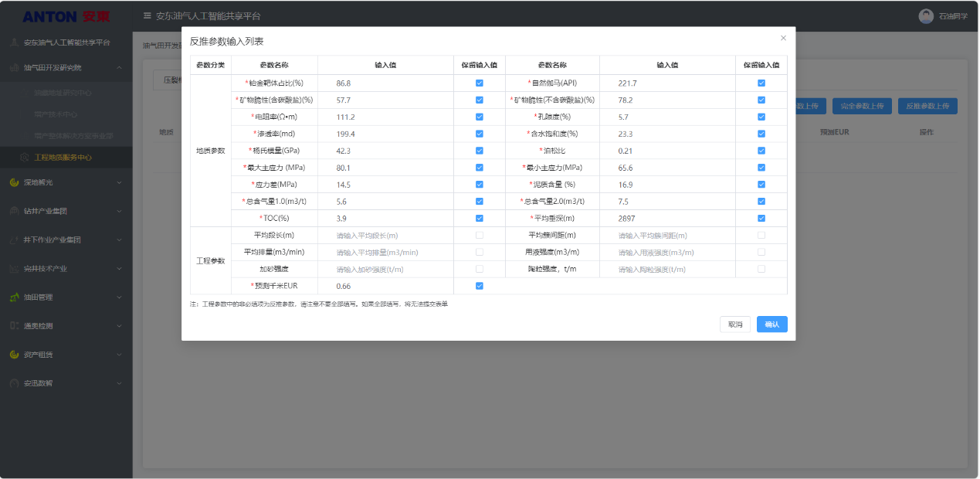The width and height of the screenshot is (980, 479).
Task: Click the 油田管理 sidebar icon
Action: point(15,297)
